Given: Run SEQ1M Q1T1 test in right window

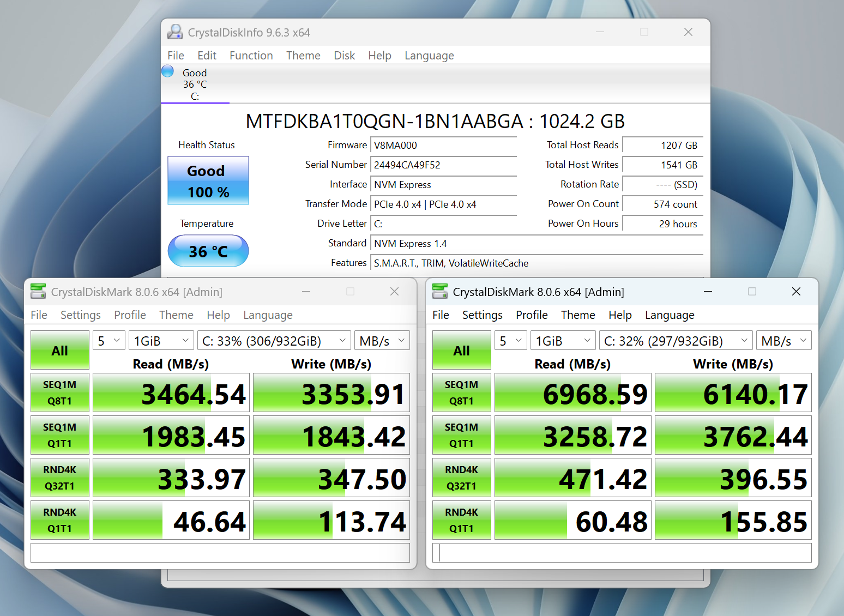Looking at the screenshot, I should (462, 435).
